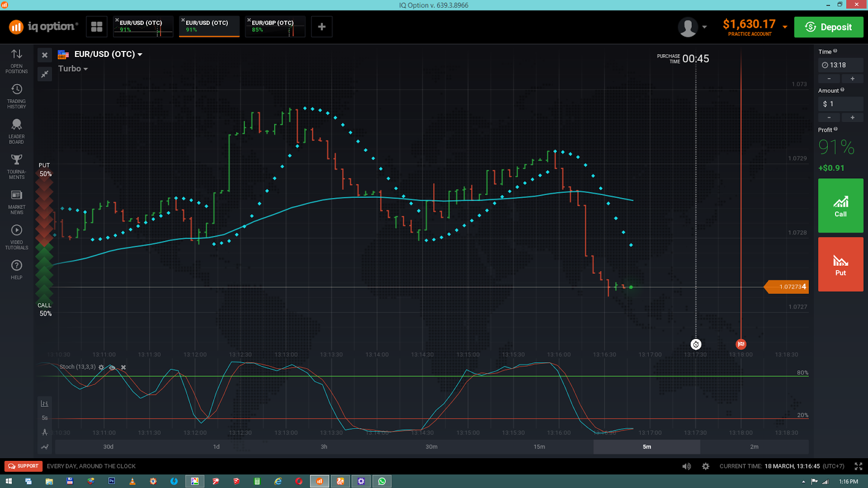This screenshot has width=868, height=488.
Task: Buy a Call option
Action: tap(840, 206)
